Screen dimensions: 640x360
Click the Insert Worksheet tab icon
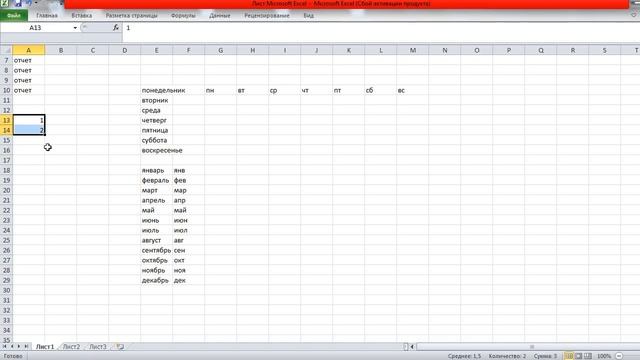120,347
